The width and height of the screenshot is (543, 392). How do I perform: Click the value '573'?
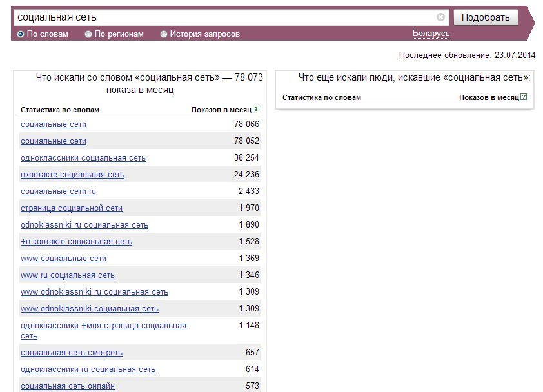pyautogui.click(x=252, y=386)
